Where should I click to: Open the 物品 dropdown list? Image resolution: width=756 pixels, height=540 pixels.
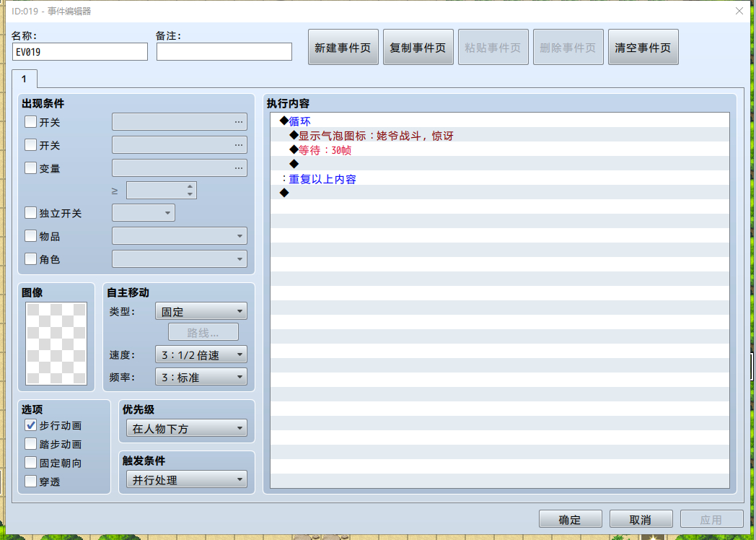(180, 236)
